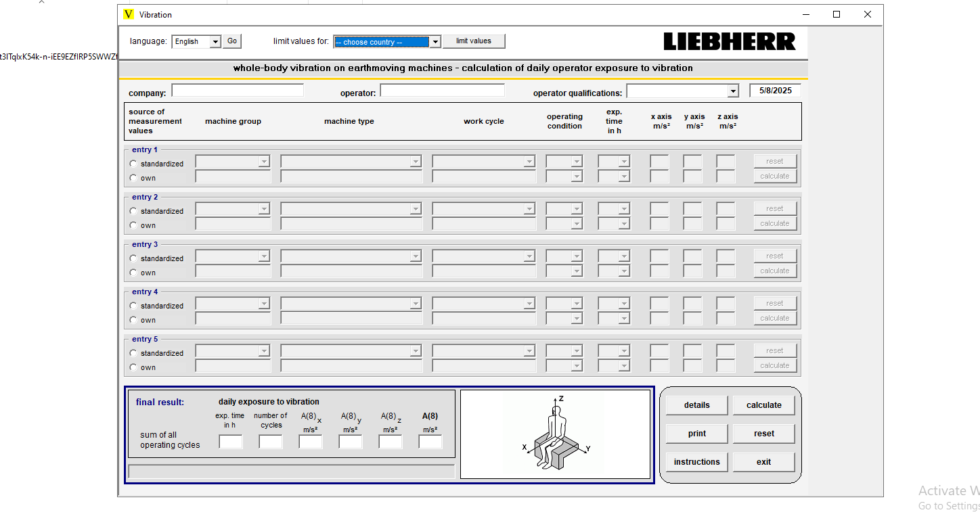Screen dimensions: 980x529
Task: Click the 'daily exposure to vibration' heading
Action: point(269,402)
